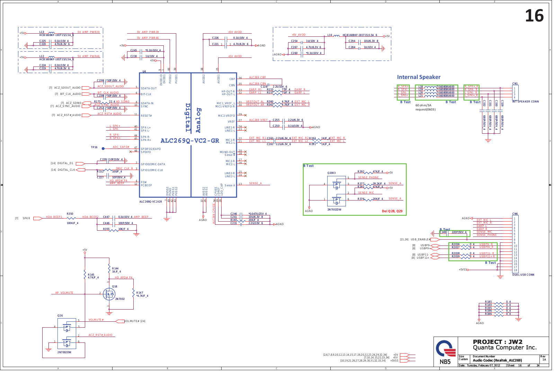The width and height of the screenshot is (554, 392).
Task: Click the Internal Speaker heading
Action: point(419,77)
